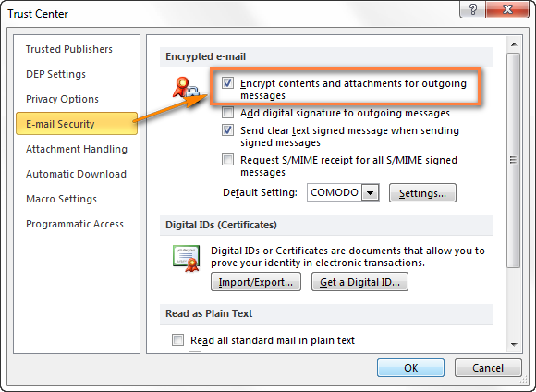Check Request S/MIME receipt option
Viewport: 536px width, 392px height.
227,159
